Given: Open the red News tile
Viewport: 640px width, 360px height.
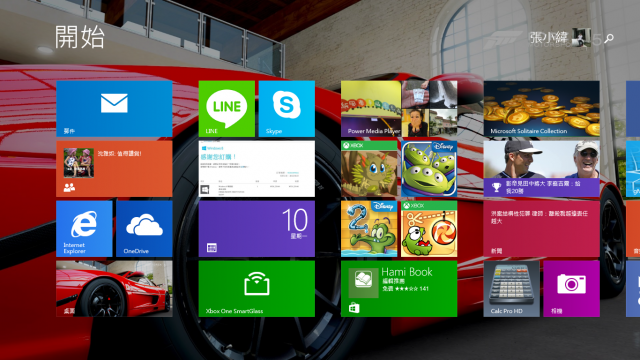Looking at the screenshot, I should pyautogui.click(x=542, y=229).
